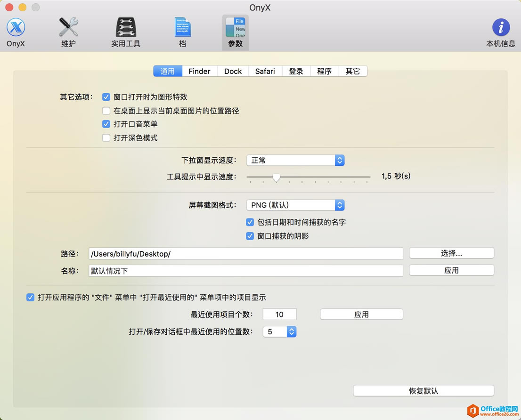
Task: Switch to the 程序 tab
Action: pos(324,71)
